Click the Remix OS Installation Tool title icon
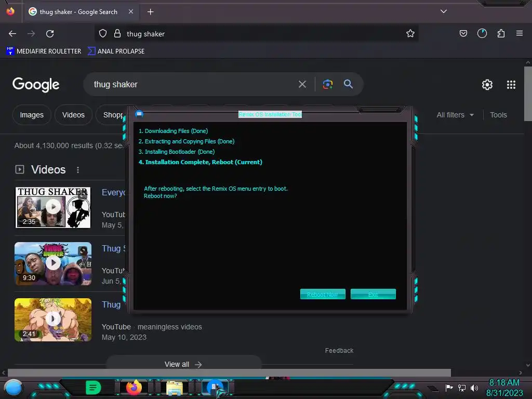This screenshot has height=399, width=532. 139,114
